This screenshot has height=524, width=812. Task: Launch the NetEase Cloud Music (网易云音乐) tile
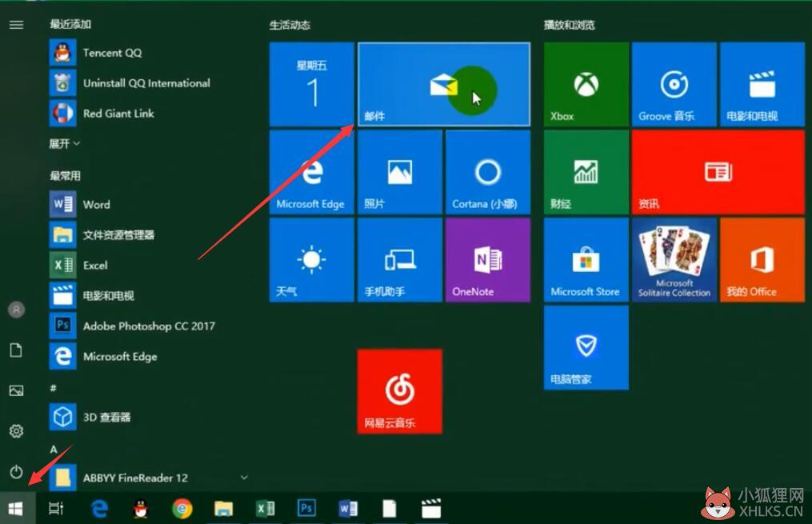pyautogui.click(x=400, y=391)
